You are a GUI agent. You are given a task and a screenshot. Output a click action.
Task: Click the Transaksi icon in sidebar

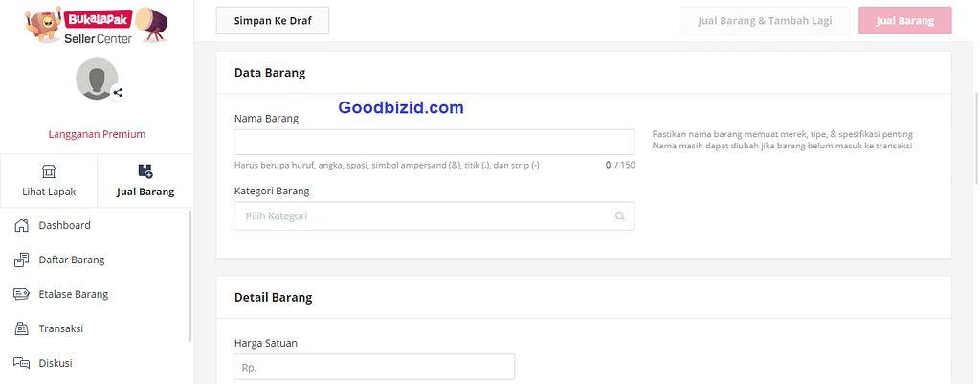(21, 328)
